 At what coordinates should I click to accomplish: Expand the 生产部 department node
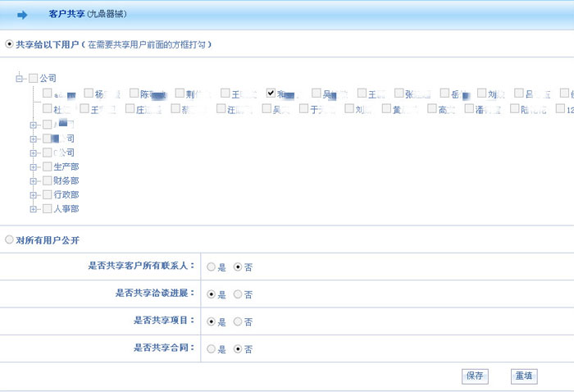[34, 166]
